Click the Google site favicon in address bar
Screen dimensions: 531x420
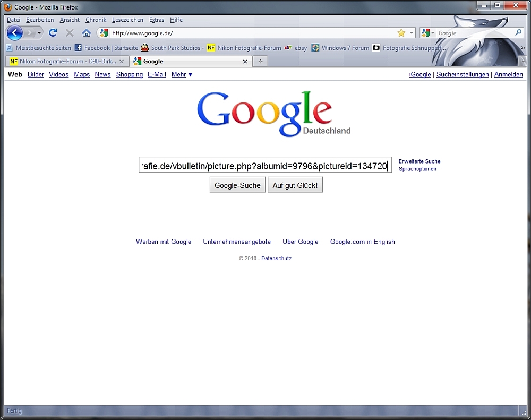pos(104,33)
